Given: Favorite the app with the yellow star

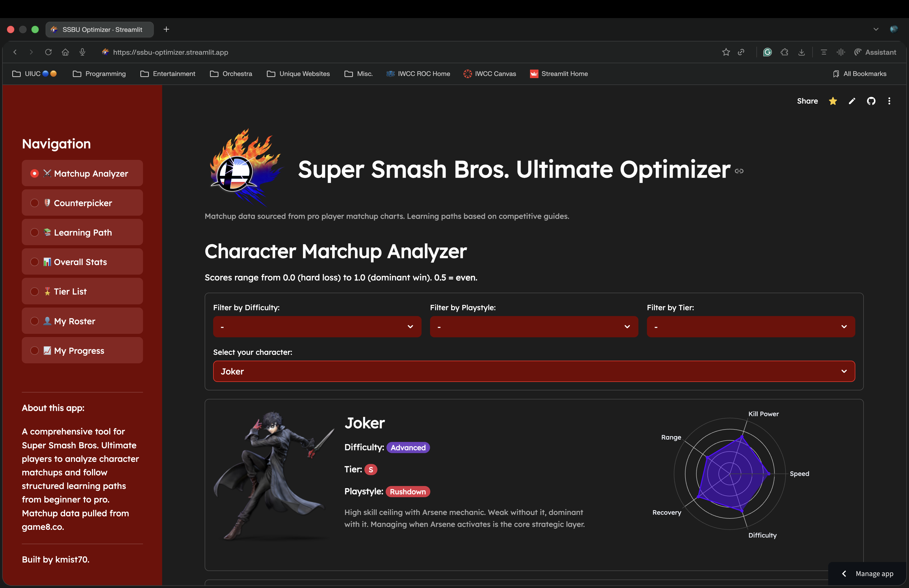Looking at the screenshot, I should 833,101.
